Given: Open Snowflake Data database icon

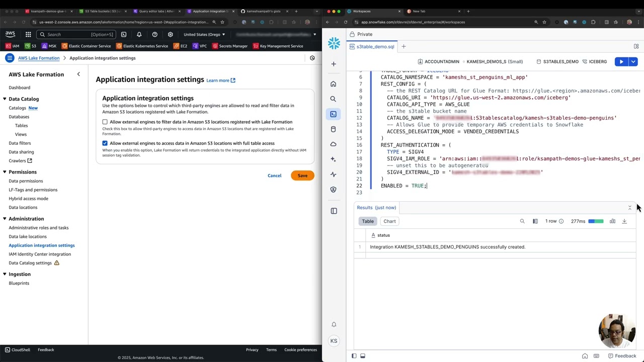Looking at the screenshot, I should point(333,129).
